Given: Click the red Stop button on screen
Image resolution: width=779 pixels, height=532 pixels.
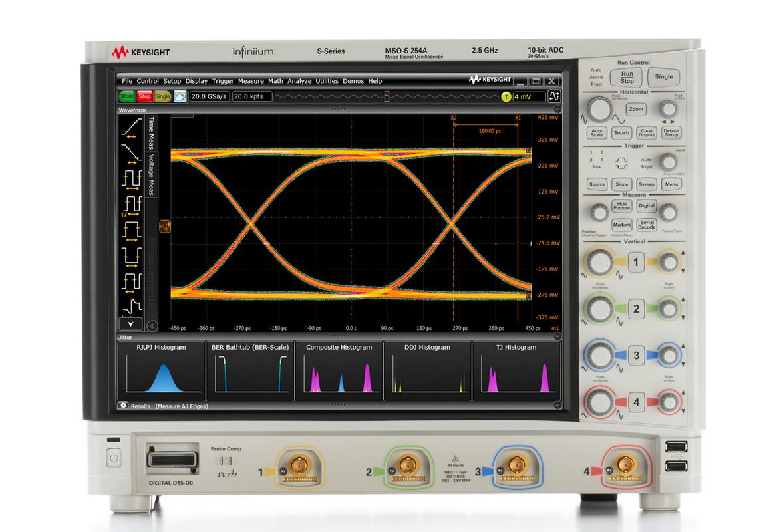Looking at the screenshot, I should point(144,96).
